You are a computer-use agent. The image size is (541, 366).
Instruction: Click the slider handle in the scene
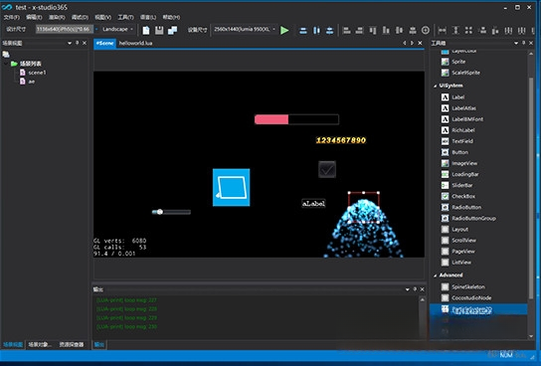pos(159,212)
